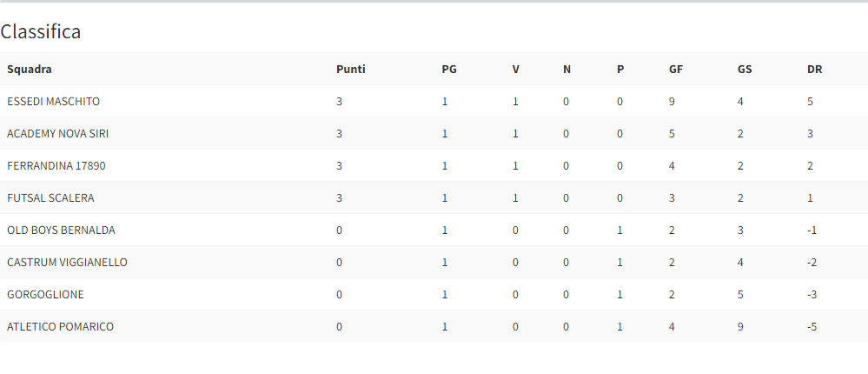The width and height of the screenshot is (868, 374).
Task: Click PG value for ESSEDI MASCHITO
Action: 445,102
